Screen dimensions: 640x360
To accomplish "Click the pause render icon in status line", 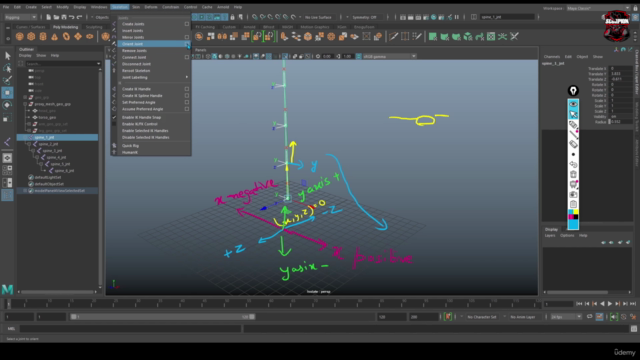I will [x=457, y=17].
